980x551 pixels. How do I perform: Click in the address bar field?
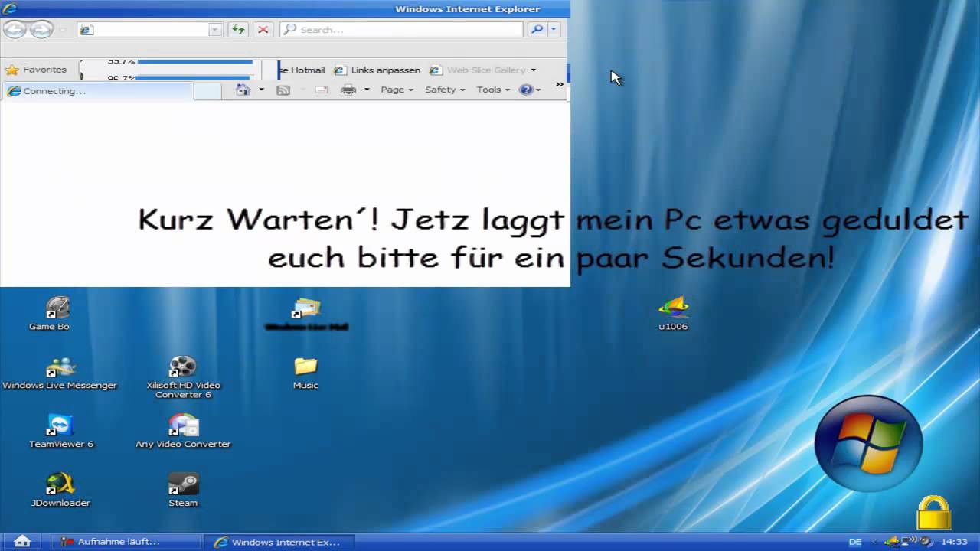coord(150,30)
